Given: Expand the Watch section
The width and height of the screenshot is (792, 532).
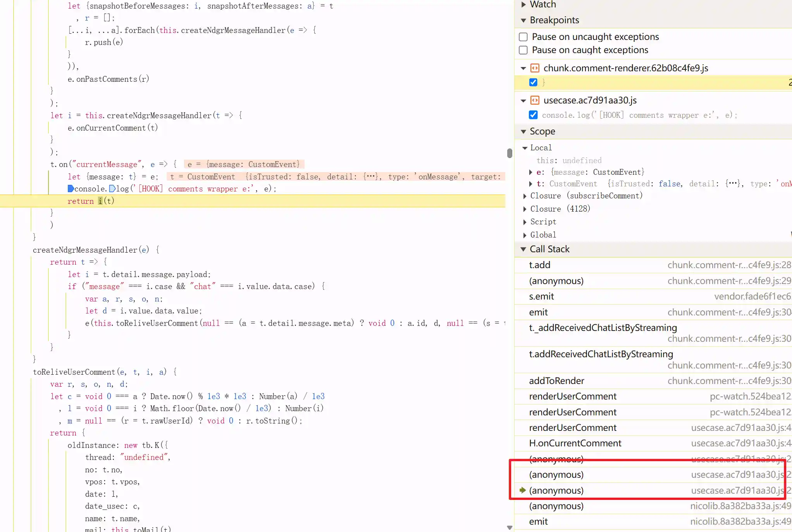Looking at the screenshot, I should [523, 4].
